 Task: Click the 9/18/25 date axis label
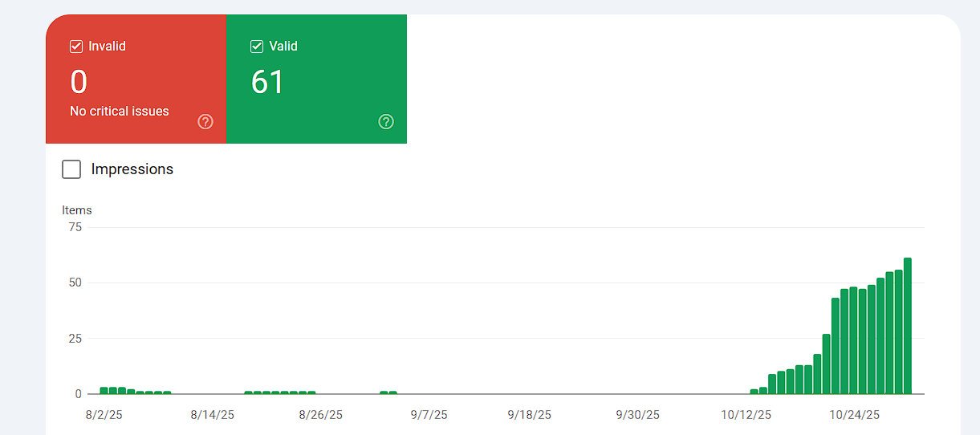530,415
